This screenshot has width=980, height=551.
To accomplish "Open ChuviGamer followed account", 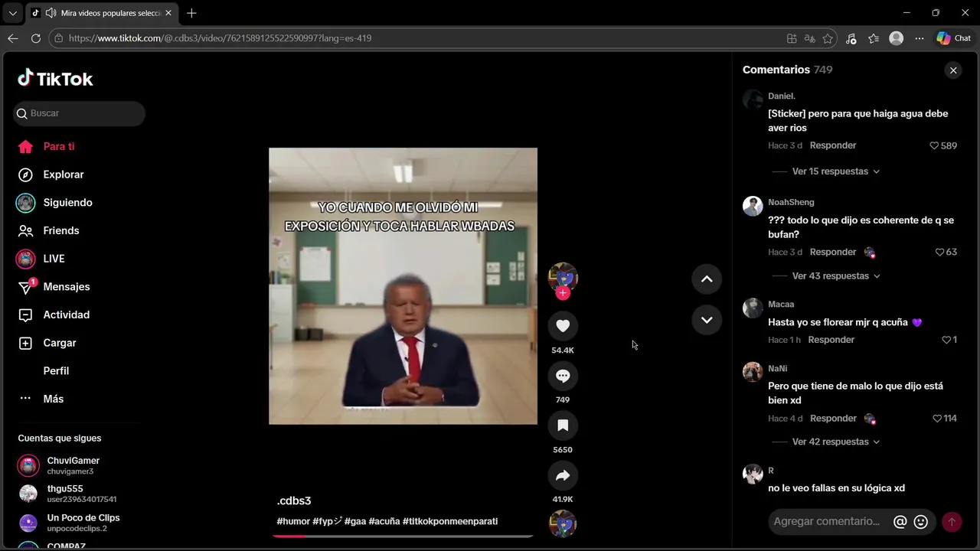I will 73,465.
